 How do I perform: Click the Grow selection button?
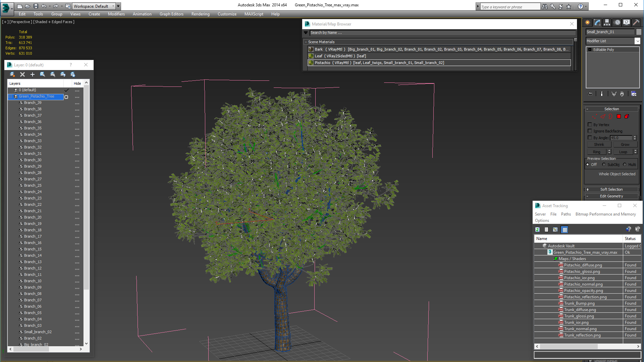[x=625, y=144]
